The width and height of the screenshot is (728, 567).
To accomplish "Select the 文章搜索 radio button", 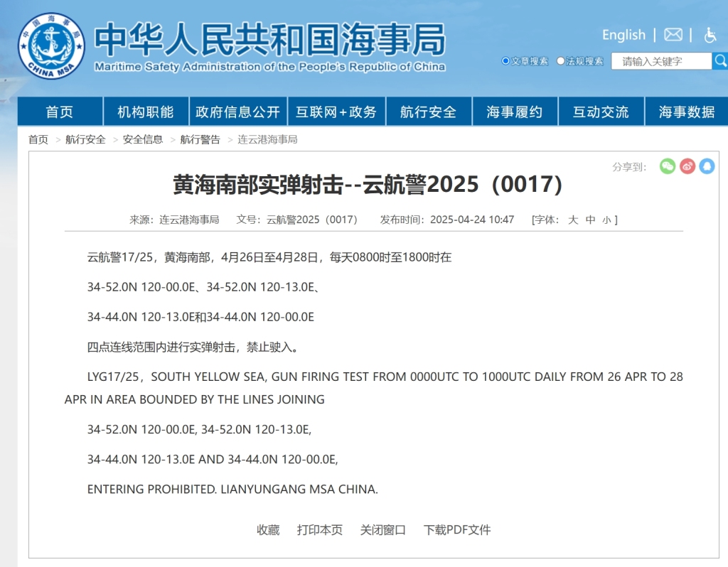I will [x=505, y=61].
